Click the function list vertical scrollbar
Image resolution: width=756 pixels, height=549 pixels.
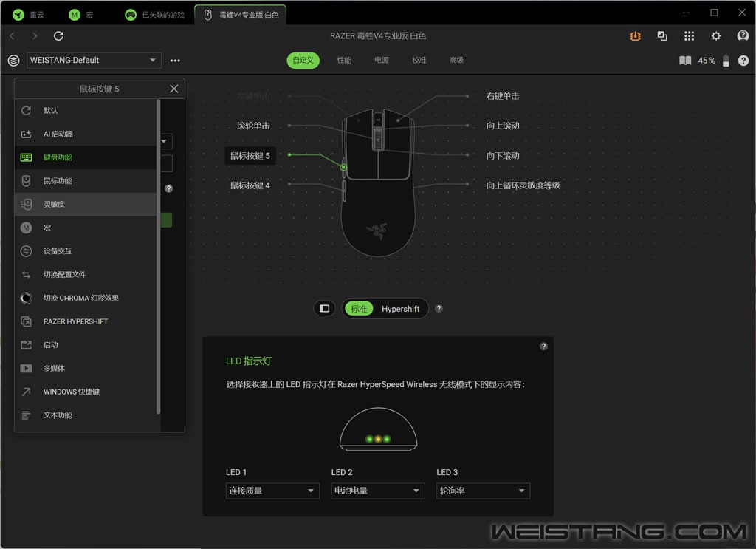pyautogui.click(x=158, y=255)
